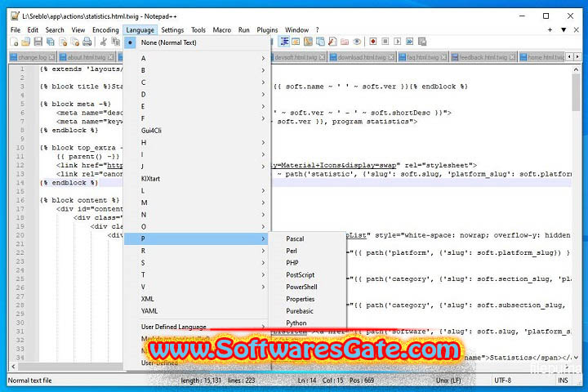Save the document with floppy icon
The height and width of the screenshot is (392, 588).
38,42
